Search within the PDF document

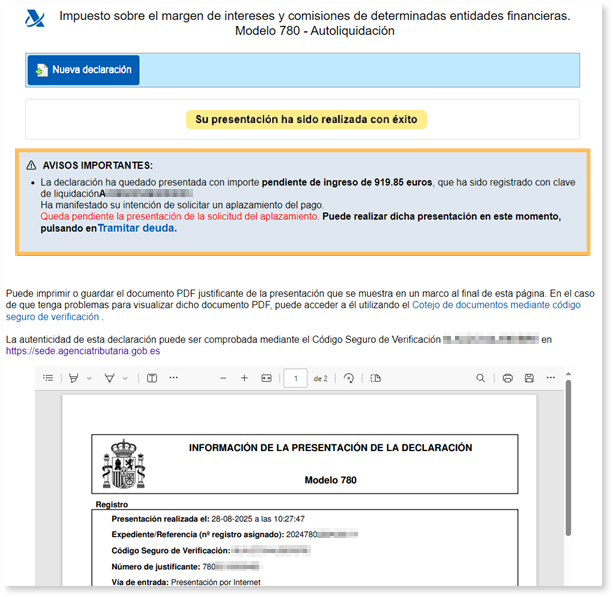pos(481,378)
